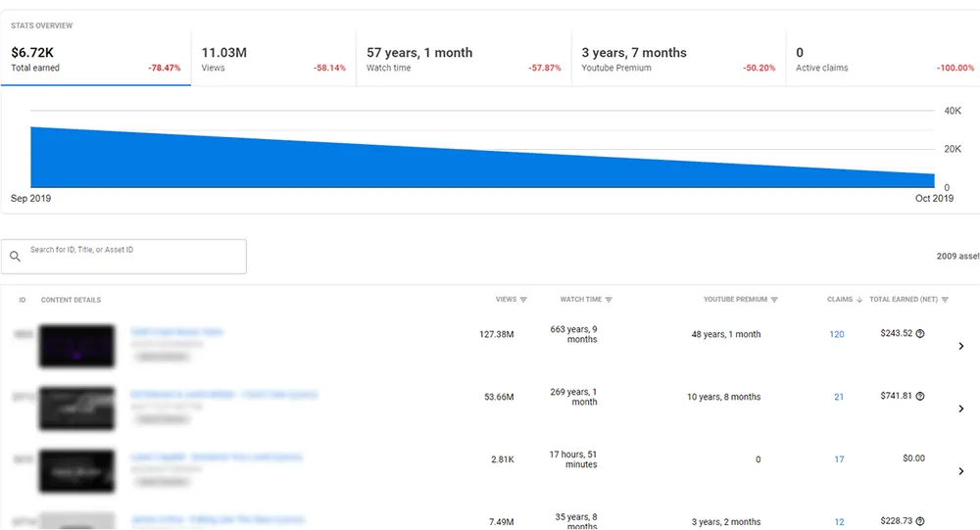Image resolution: width=980 pixels, height=530 pixels.
Task: Open the title link of the 2.81K views asset
Action: pyautogui.click(x=217, y=457)
